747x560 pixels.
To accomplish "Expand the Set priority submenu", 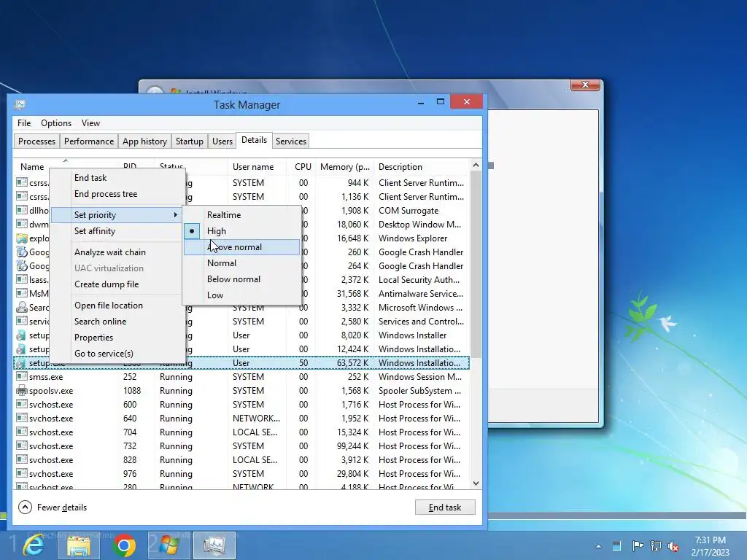I will pyautogui.click(x=117, y=215).
